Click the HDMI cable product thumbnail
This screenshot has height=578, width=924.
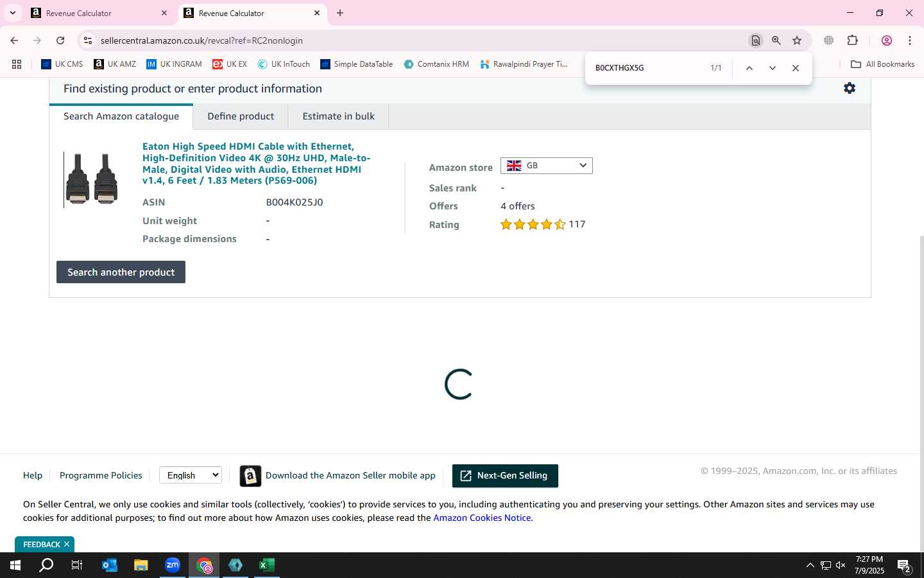(92, 179)
